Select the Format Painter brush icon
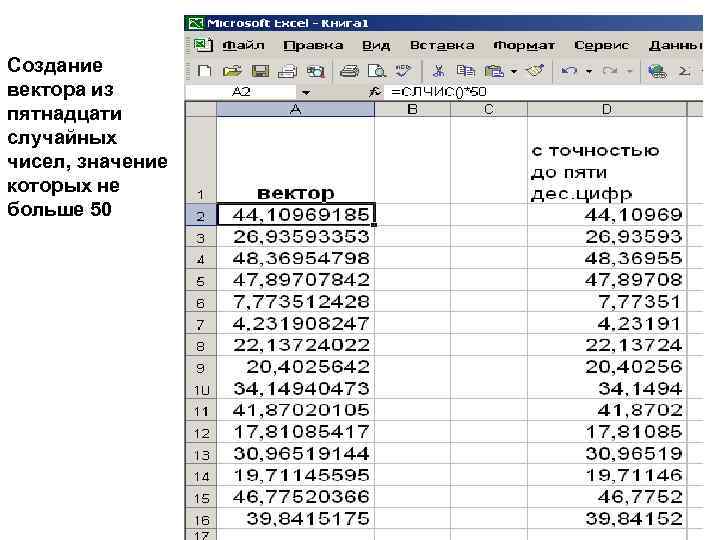 [535, 71]
